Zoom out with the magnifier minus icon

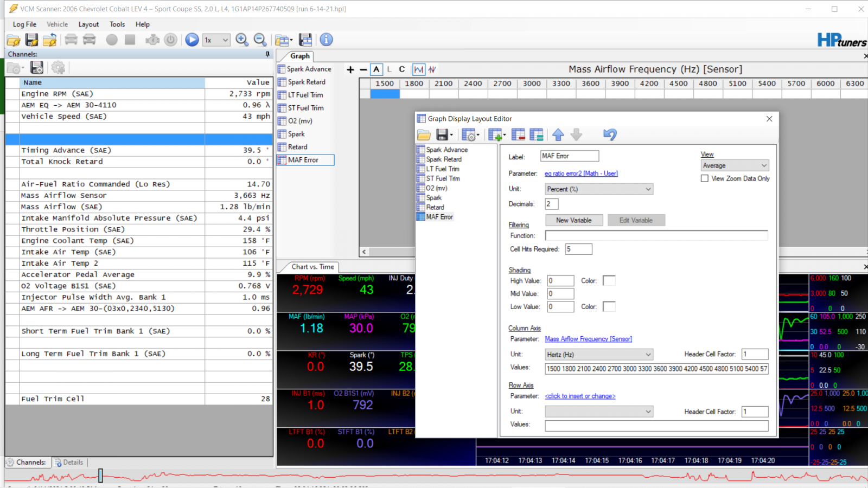pos(260,40)
